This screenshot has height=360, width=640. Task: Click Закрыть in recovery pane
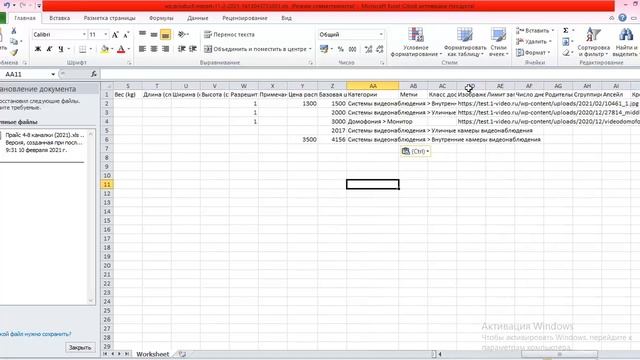point(80,347)
